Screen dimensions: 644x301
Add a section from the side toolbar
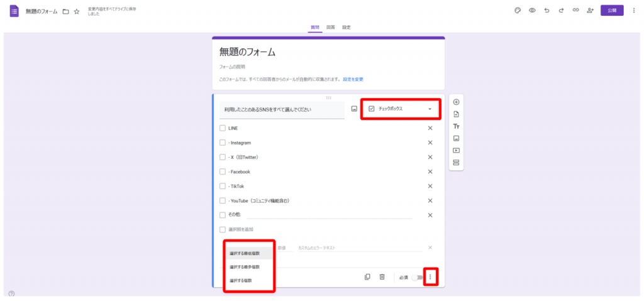(x=456, y=163)
